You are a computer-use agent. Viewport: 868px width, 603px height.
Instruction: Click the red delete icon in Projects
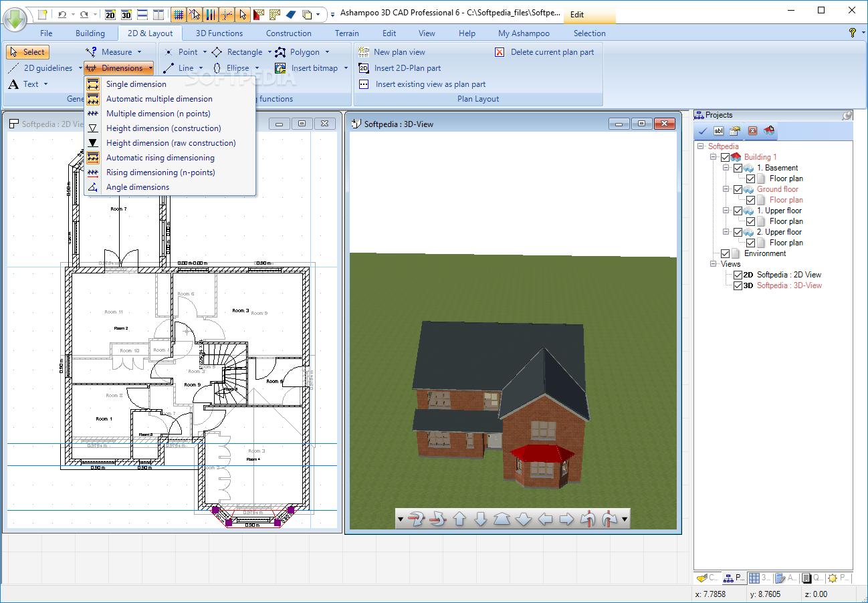point(752,131)
